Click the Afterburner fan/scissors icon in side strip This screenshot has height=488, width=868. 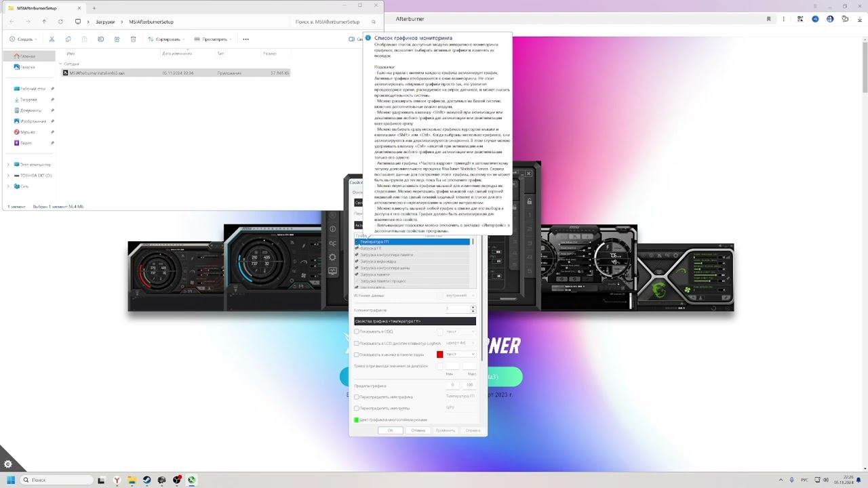click(332, 243)
